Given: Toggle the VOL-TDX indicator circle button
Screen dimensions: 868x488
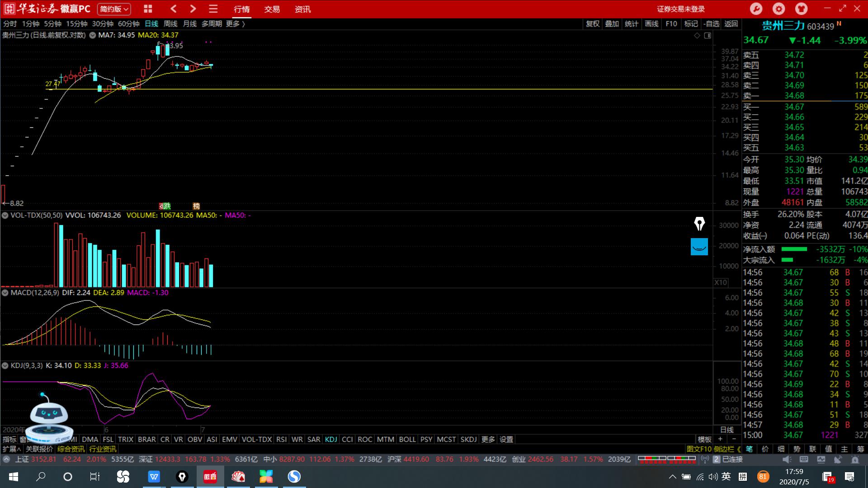Looking at the screenshot, I should point(5,216).
